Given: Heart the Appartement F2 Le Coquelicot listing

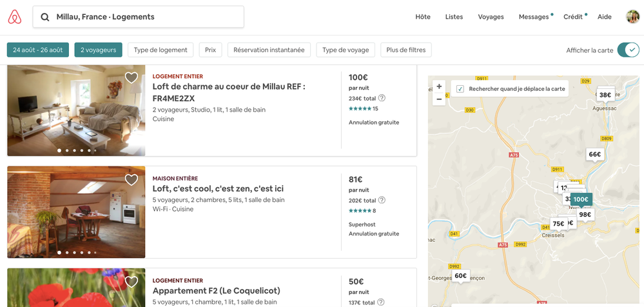Looking at the screenshot, I should 132,282.
